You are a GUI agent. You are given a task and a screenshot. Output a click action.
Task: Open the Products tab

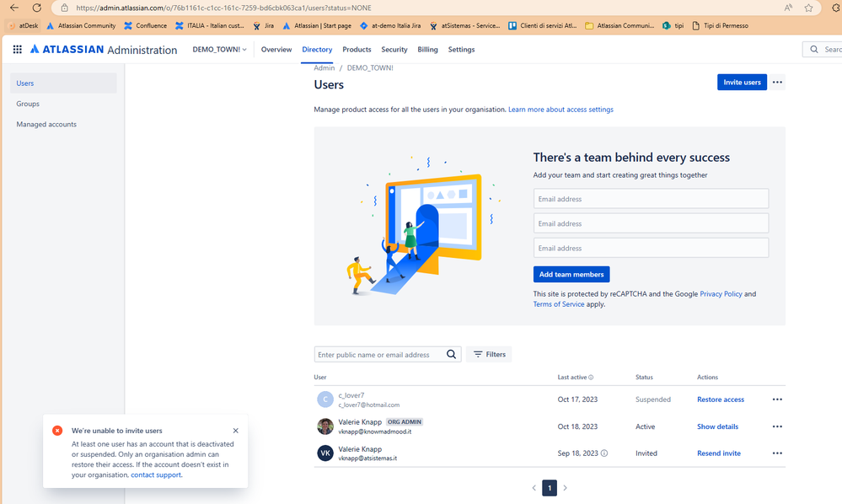pos(357,50)
